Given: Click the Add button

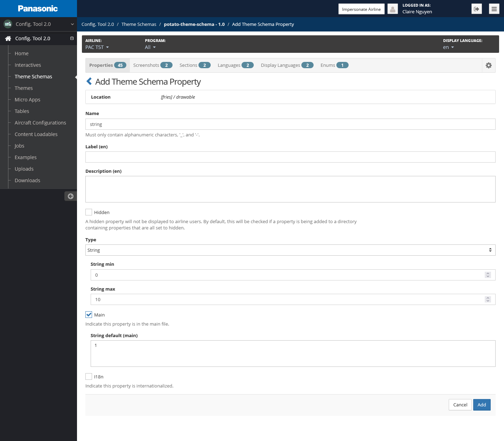Looking at the screenshot, I should 482,405.
